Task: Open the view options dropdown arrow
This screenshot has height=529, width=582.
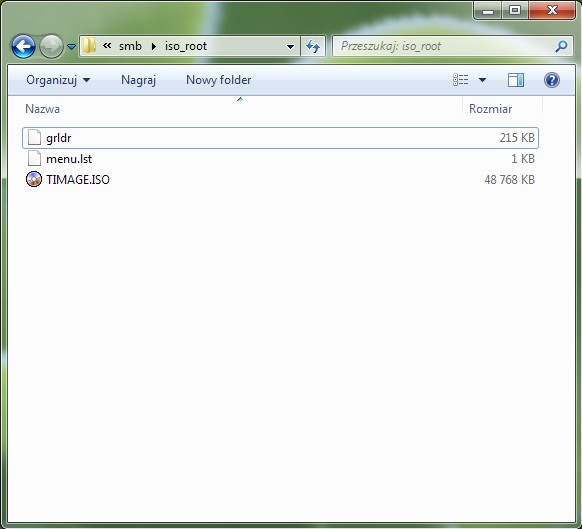Action: click(483, 80)
